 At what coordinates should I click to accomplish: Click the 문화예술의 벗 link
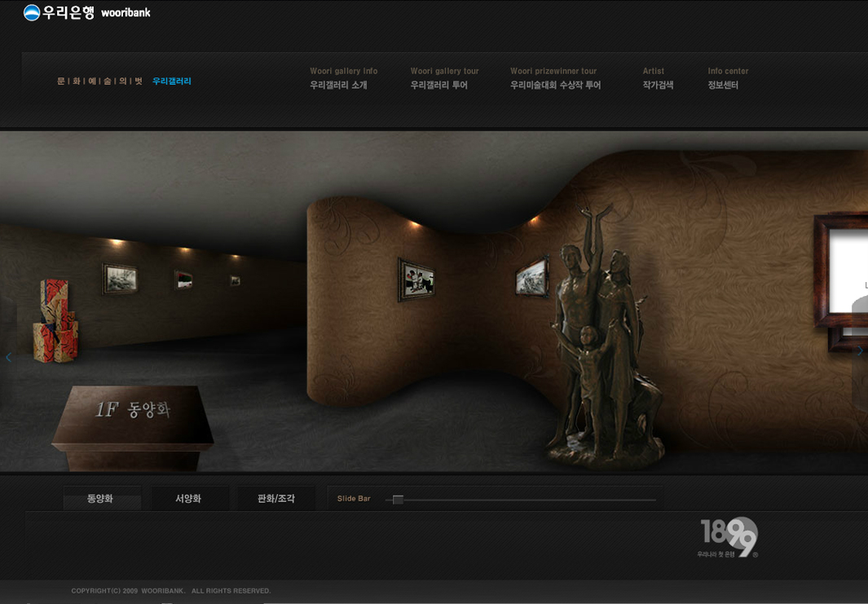99,82
